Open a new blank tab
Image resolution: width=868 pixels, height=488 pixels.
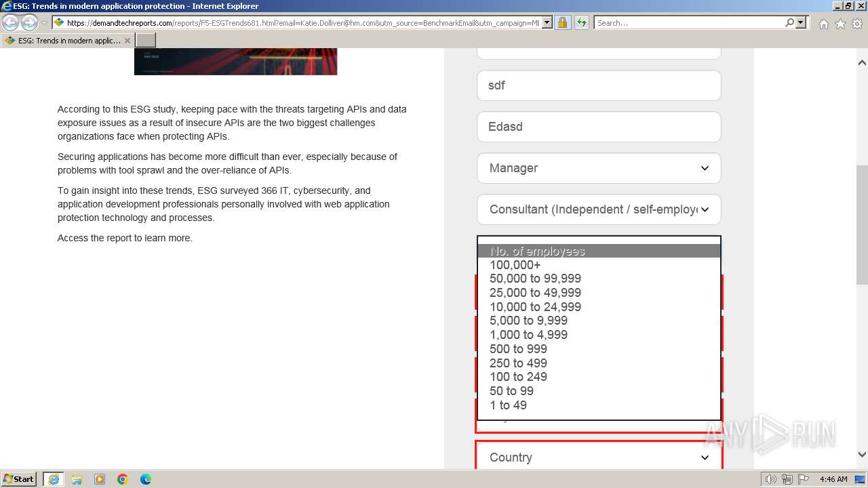click(x=146, y=41)
